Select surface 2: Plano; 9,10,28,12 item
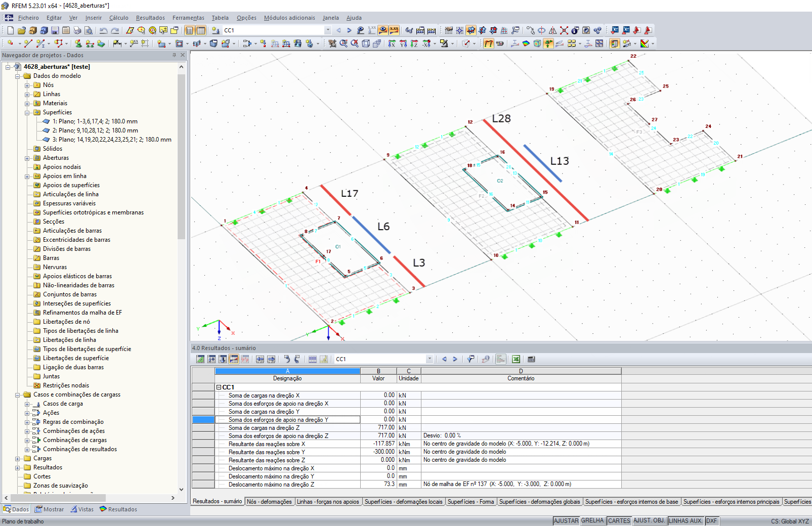 95,130
